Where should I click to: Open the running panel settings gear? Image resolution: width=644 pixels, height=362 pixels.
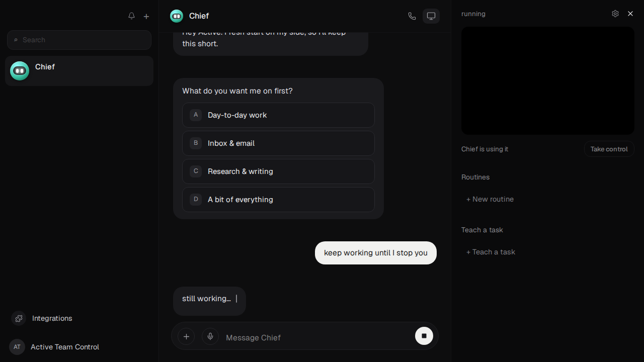point(615,14)
